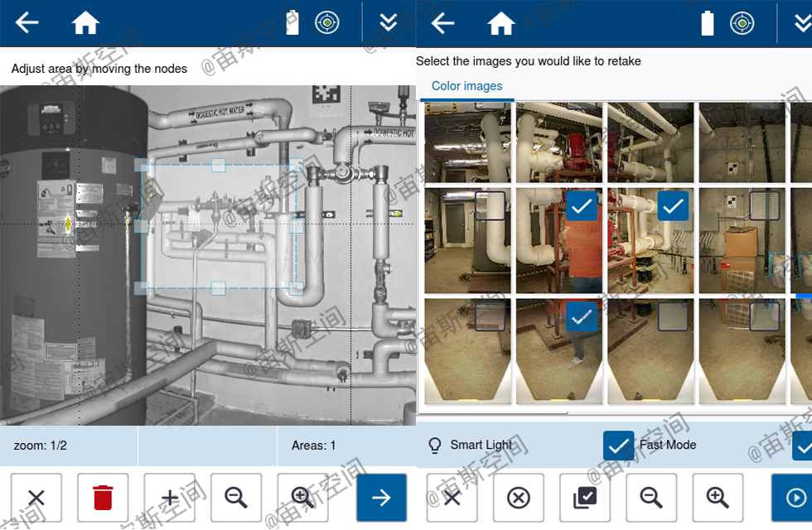Click the "Areas: 1" status text
This screenshot has width=812, height=530.
click(313, 446)
